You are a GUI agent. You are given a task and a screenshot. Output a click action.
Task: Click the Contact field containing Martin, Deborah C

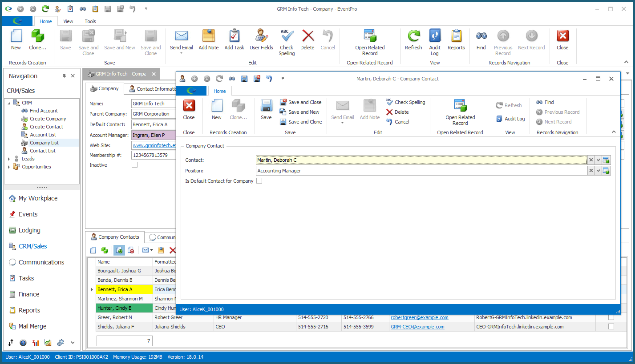pyautogui.click(x=421, y=160)
